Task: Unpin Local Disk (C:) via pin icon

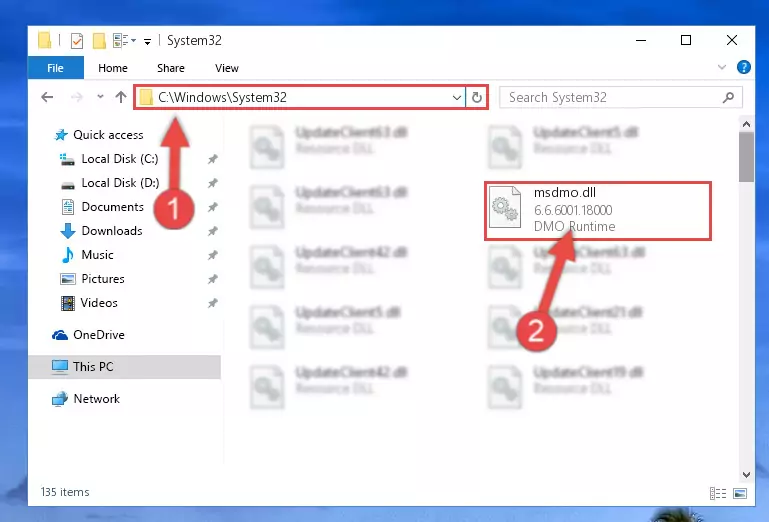Action: coord(212,159)
